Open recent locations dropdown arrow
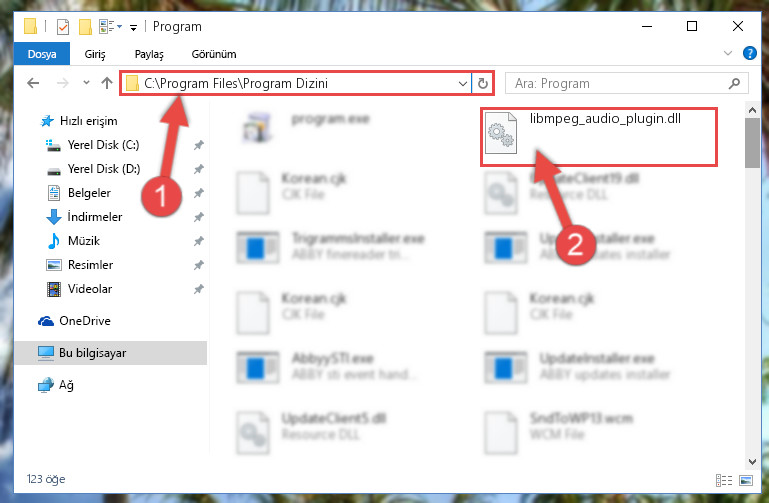769x503 pixels. pos(86,83)
